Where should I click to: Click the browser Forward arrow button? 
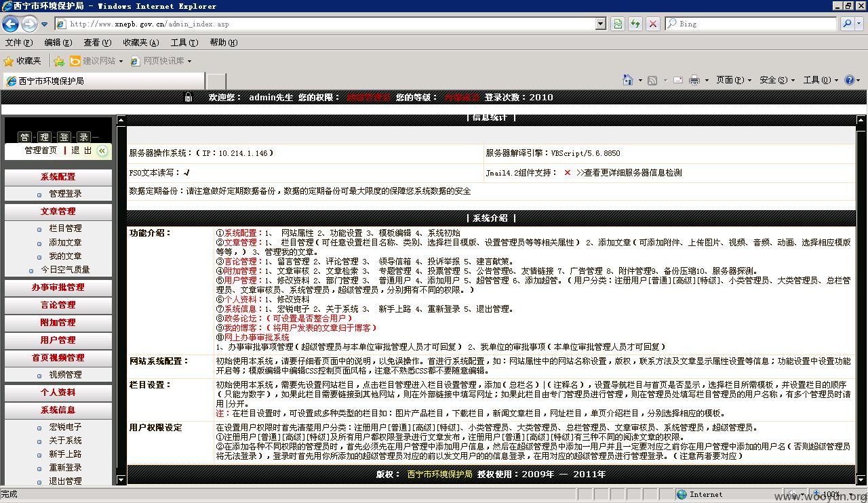[29, 24]
